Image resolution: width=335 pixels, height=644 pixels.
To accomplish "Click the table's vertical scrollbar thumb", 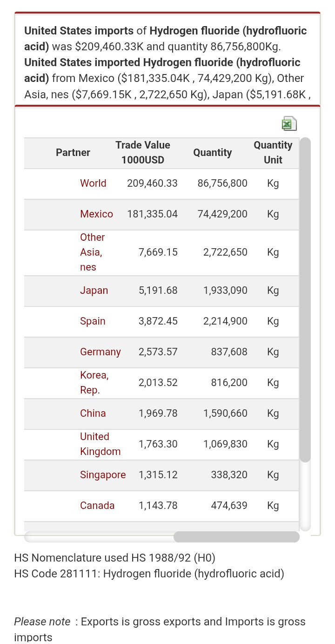I will pyautogui.click(x=305, y=300).
